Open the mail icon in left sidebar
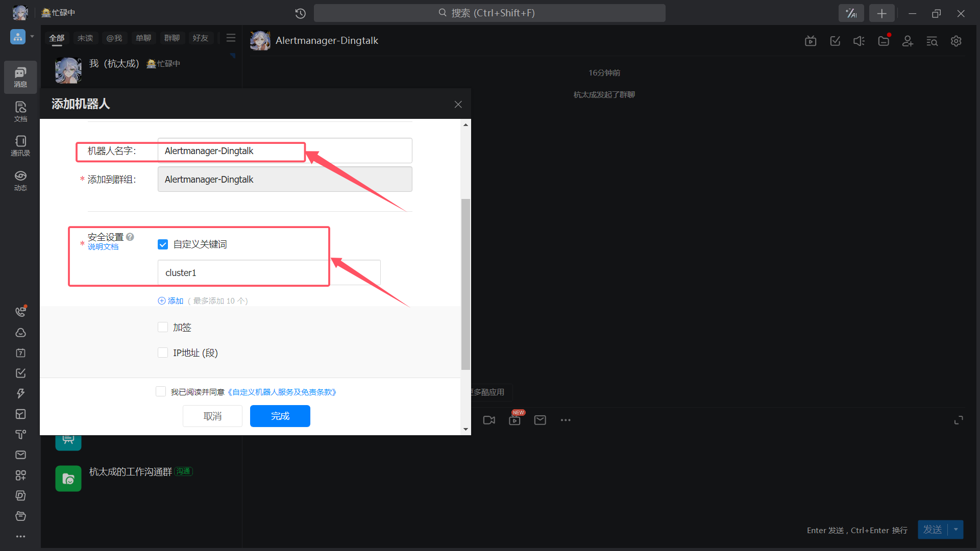Screen dimensions: 980x551 tap(20, 455)
